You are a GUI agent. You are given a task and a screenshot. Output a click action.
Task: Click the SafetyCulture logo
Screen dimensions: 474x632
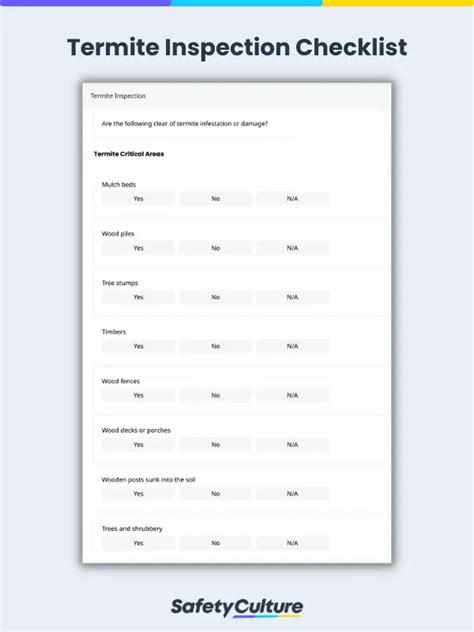click(237, 607)
